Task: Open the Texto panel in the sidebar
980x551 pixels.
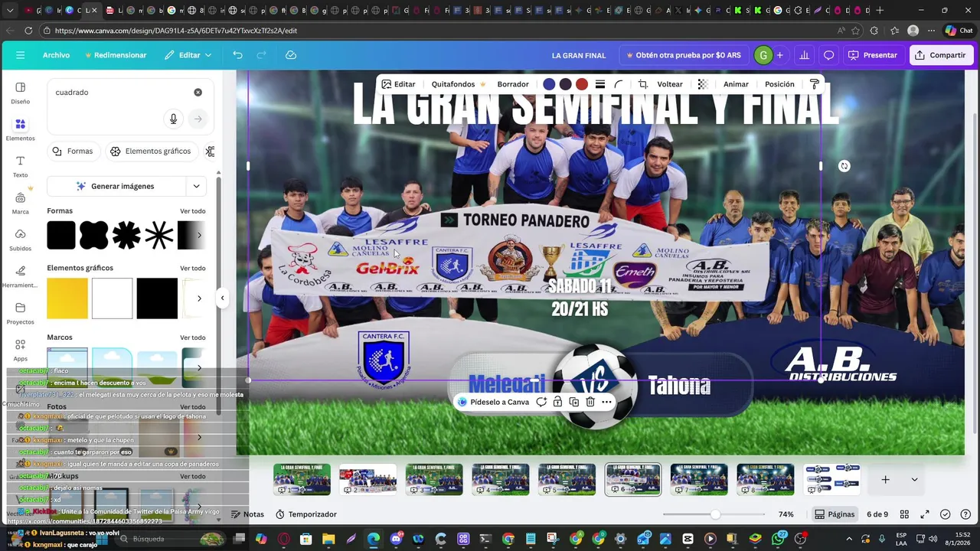Action: [x=20, y=166]
